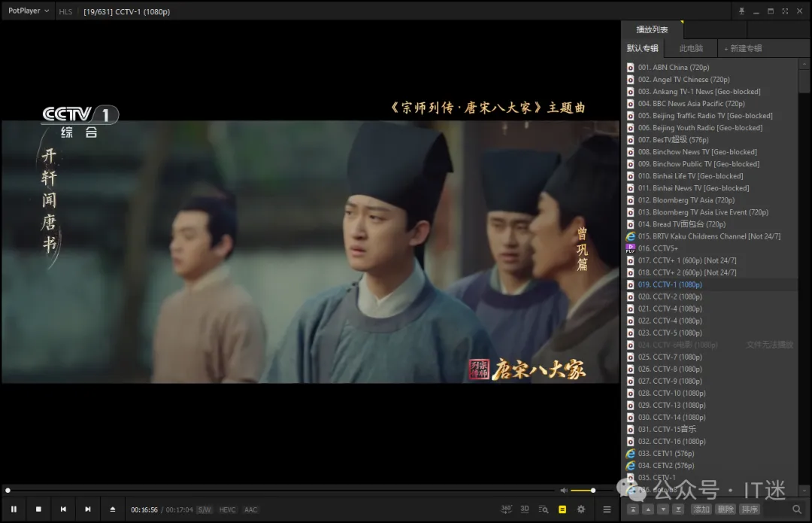
Task: Skip to the next channel
Action: point(88,509)
